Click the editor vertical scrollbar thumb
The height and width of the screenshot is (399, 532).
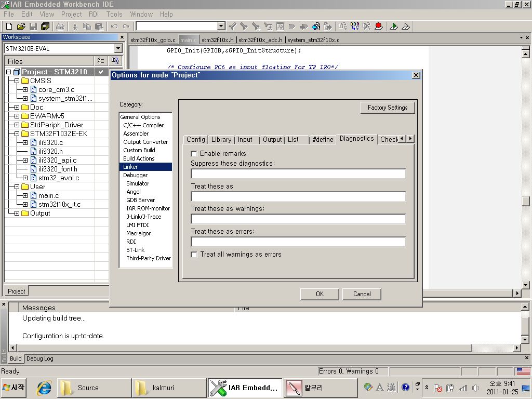(526, 201)
